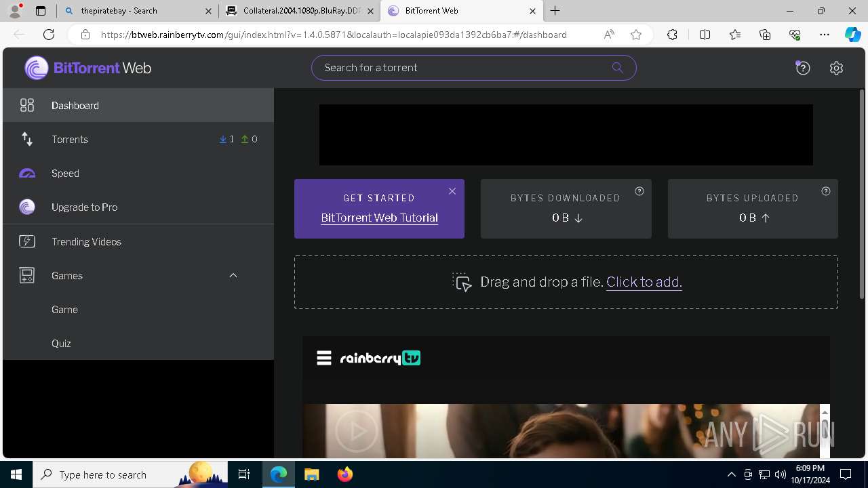
Task: Collapse the Games section chevron
Action: (233, 275)
